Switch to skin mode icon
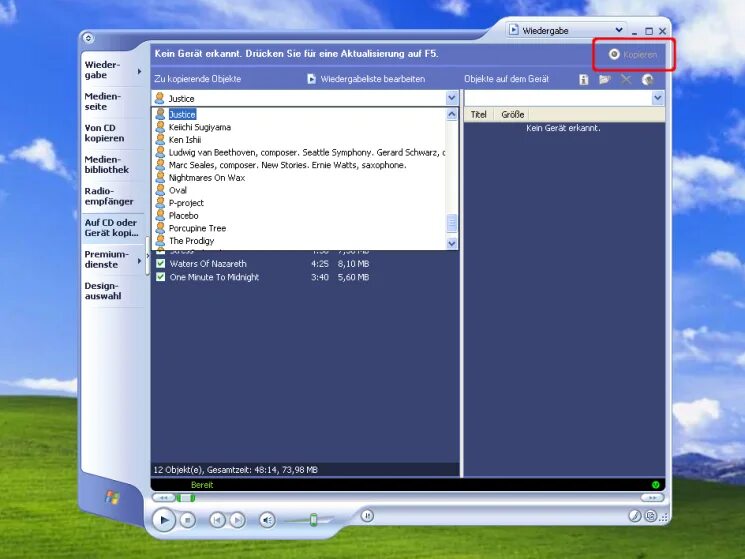The width and height of the screenshot is (745, 559). point(651,516)
